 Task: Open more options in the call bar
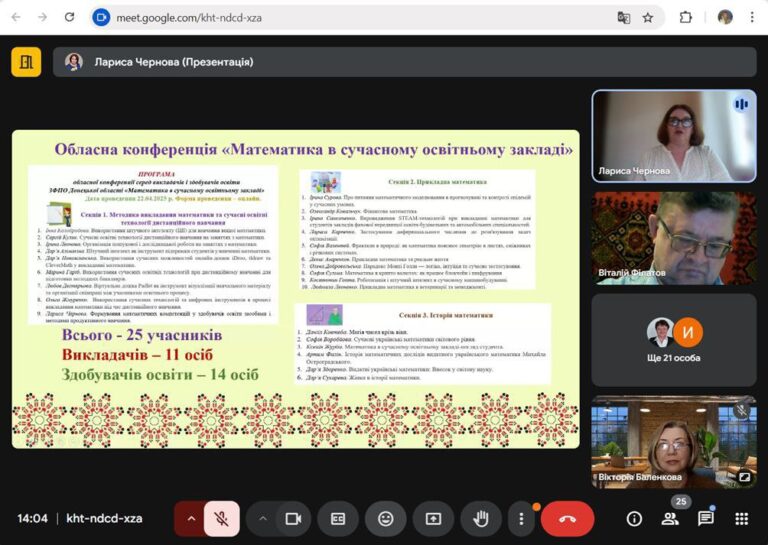point(521,519)
